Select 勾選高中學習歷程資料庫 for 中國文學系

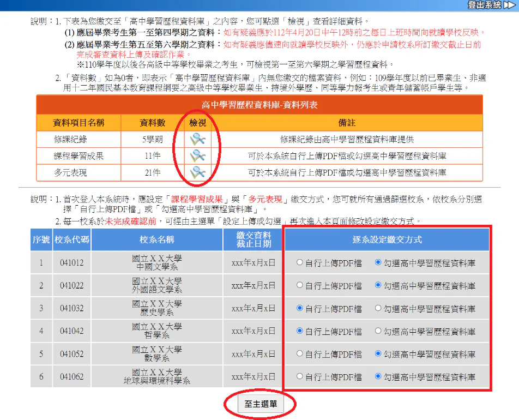tap(378, 262)
